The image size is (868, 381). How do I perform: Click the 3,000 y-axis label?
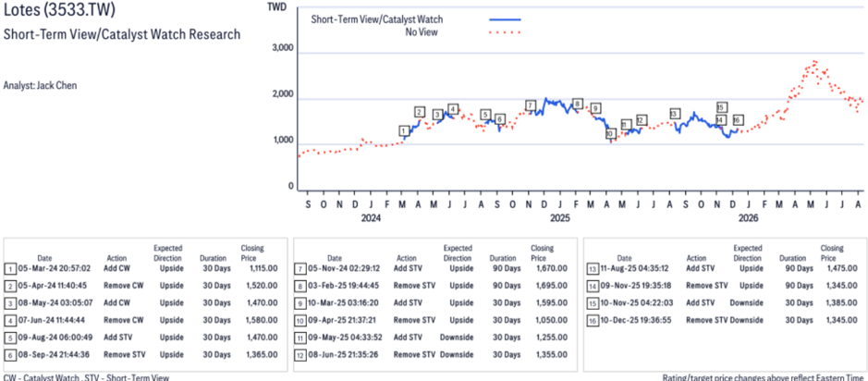[x=282, y=48]
